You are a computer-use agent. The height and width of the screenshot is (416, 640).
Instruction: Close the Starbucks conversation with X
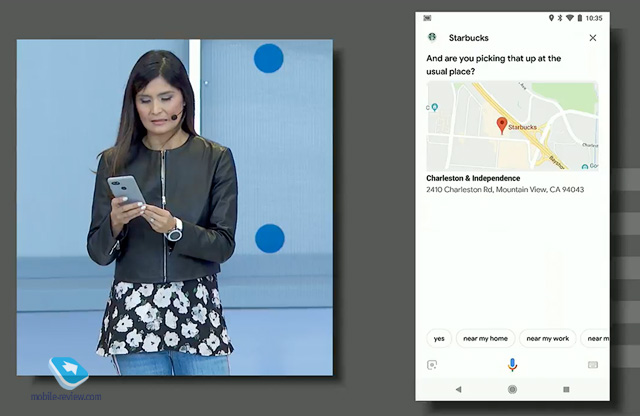pyautogui.click(x=593, y=38)
